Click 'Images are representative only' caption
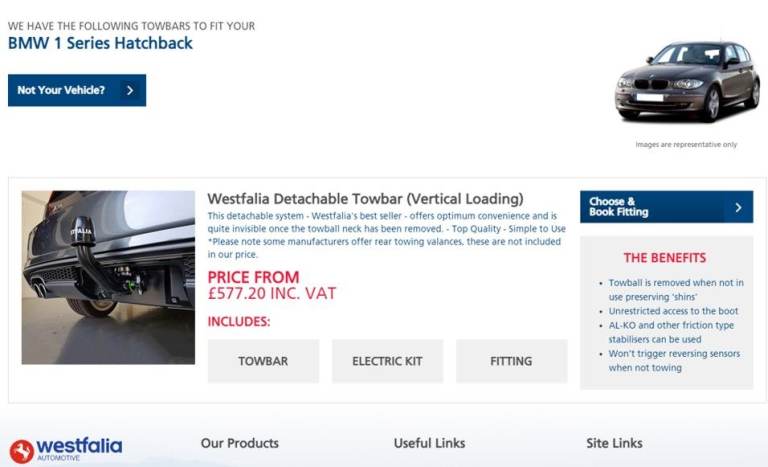This screenshot has width=768, height=467. click(686, 144)
